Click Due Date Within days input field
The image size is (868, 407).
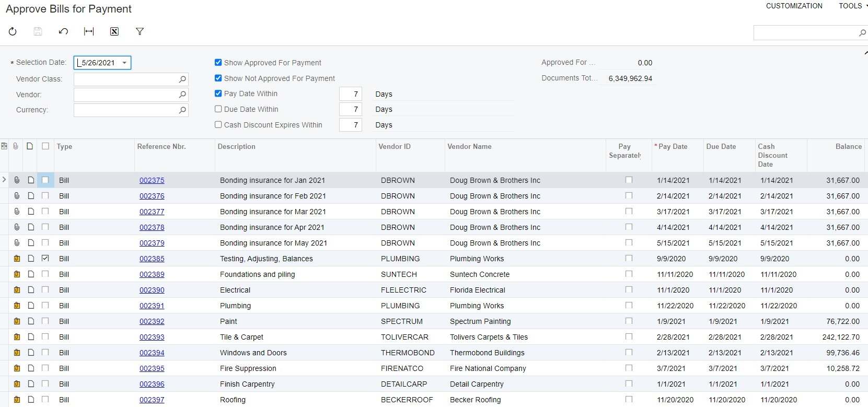351,109
